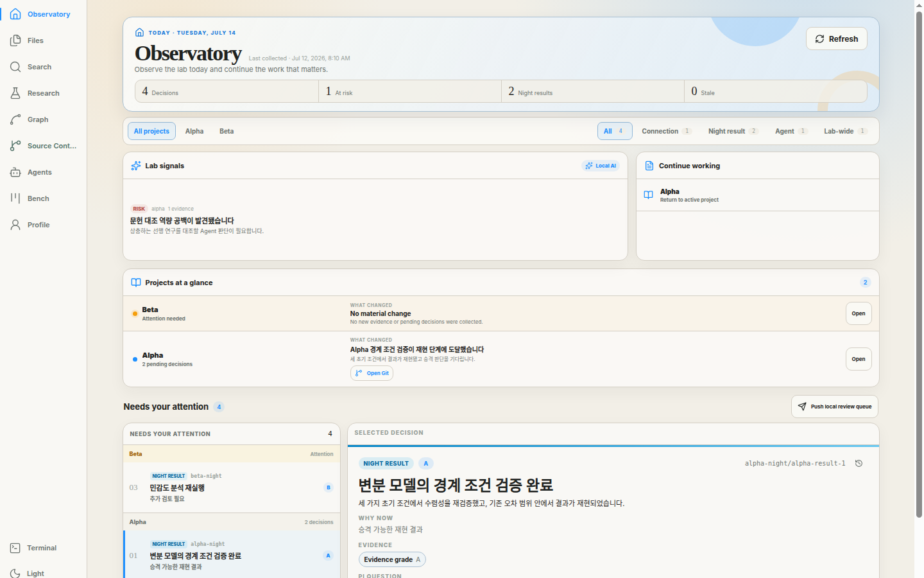Open the Agents robot icon
The height and width of the screenshot is (578, 924).
15,172
